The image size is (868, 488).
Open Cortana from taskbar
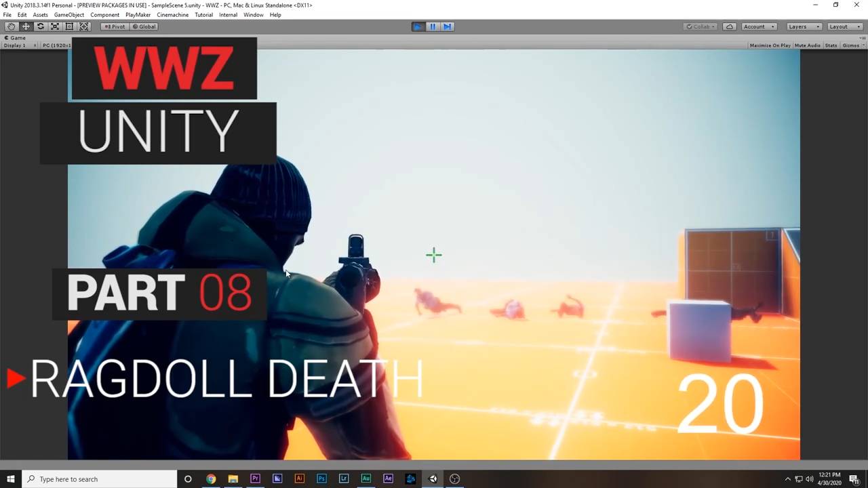point(188,479)
